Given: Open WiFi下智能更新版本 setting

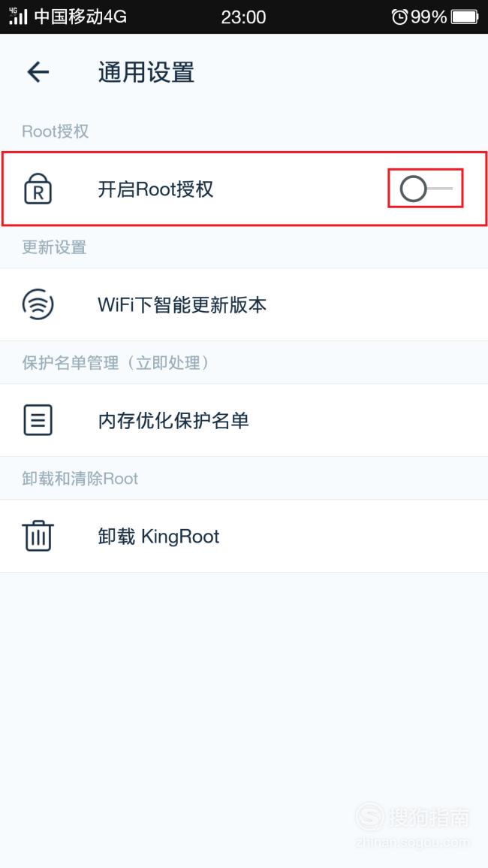Looking at the screenshot, I should [244, 304].
